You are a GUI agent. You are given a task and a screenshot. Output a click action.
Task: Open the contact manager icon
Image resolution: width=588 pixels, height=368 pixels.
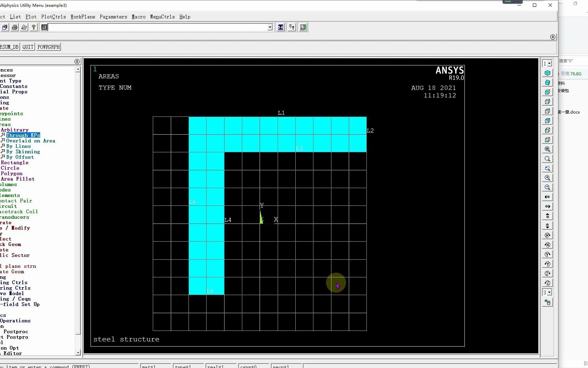(x=304, y=27)
